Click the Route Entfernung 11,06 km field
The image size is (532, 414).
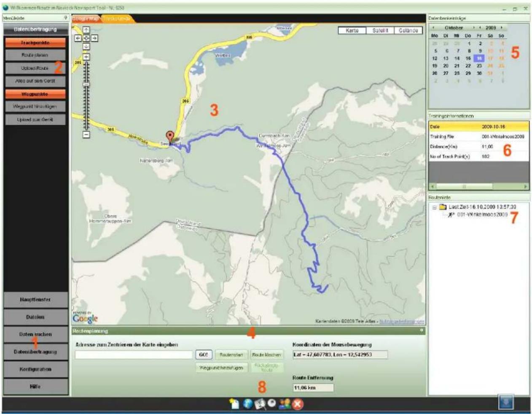(313, 387)
